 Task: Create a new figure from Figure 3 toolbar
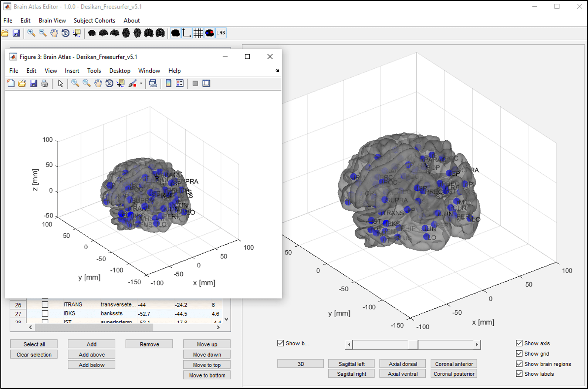[11, 84]
